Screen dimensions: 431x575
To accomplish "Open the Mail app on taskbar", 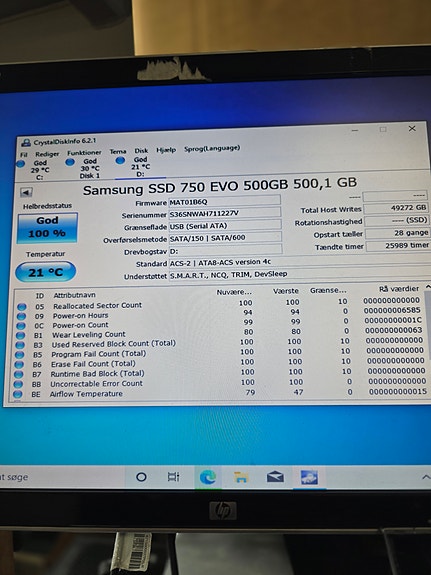I will (x=275, y=477).
